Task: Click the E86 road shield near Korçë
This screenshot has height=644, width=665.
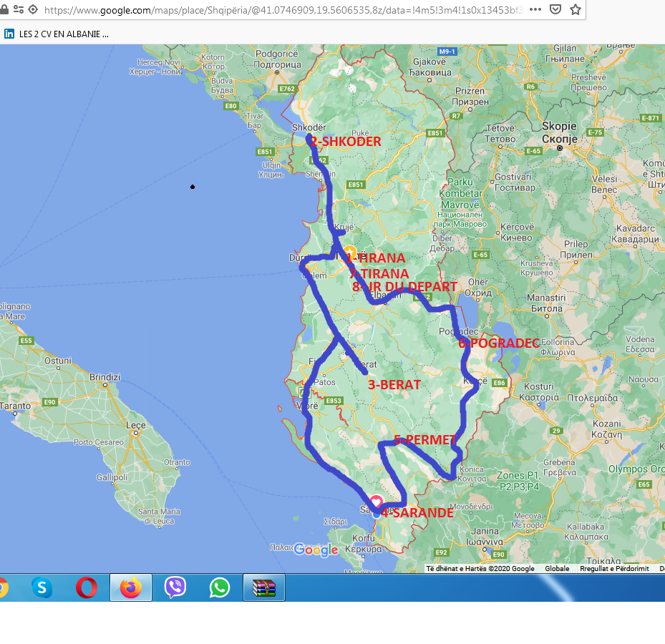Action: tap(500, 382)
